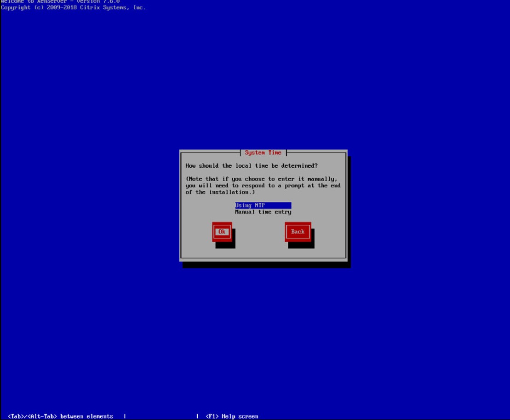Select the "Using NTP" option
Viewport: 510px width, 420px height.
263,205
